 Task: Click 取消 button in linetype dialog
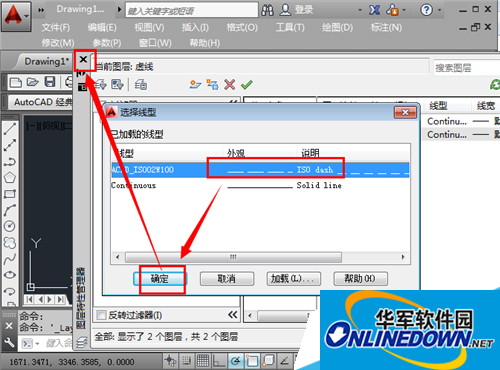pos(227,279)
